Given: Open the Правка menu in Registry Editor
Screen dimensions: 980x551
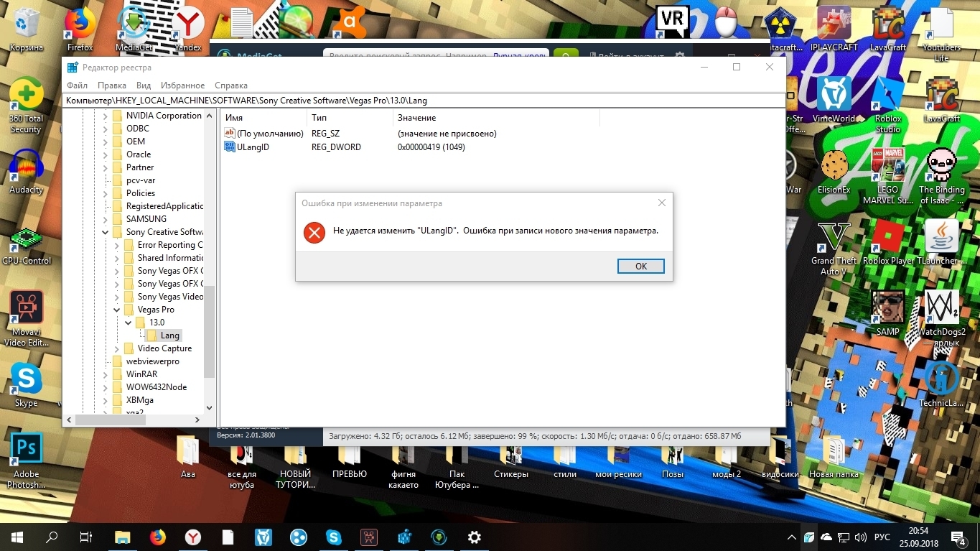Looking at the screenshot, I should (x=111, y=85).
